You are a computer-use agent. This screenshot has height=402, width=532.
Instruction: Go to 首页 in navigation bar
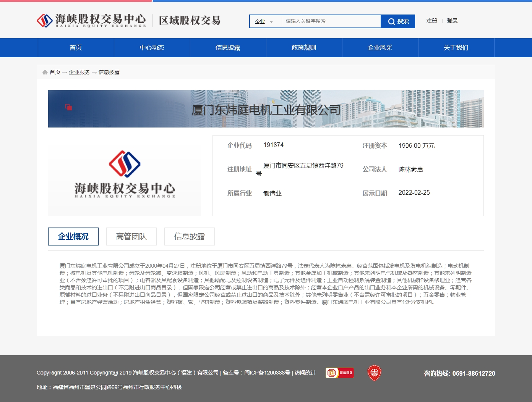coord(76,48)
